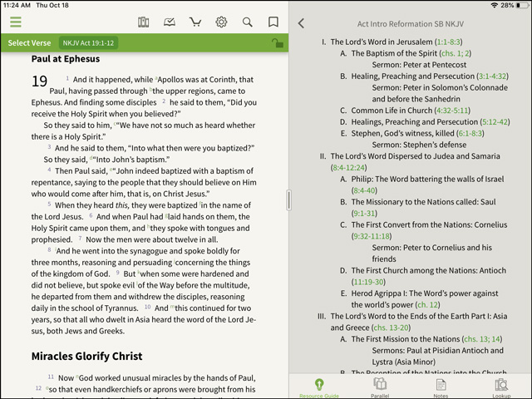This screenshot has height=399, width=532.
Task: Tap Sermon: Stephen's defense
Action: [x=419, y=145]
